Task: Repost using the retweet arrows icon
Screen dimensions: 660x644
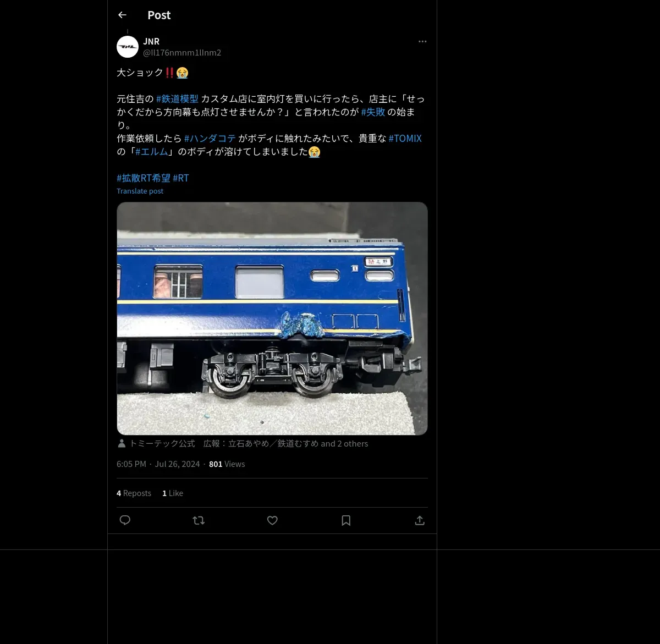Action: (x=199, y=520)
